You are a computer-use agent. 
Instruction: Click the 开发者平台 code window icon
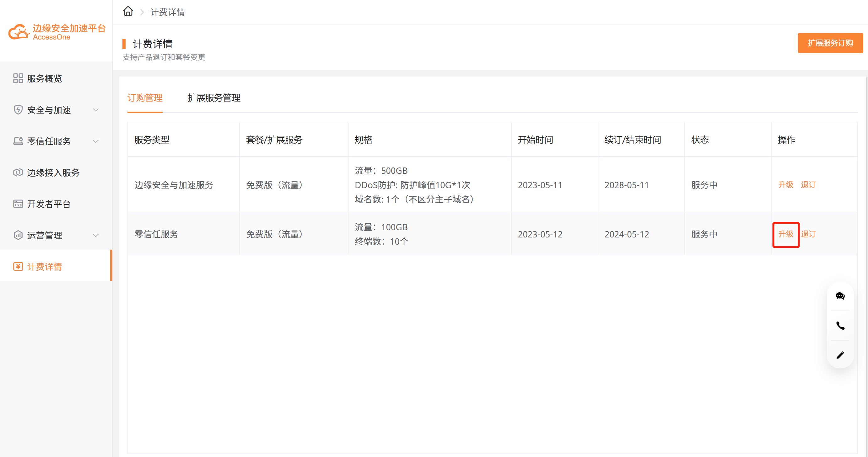click(x=18, y=204)
